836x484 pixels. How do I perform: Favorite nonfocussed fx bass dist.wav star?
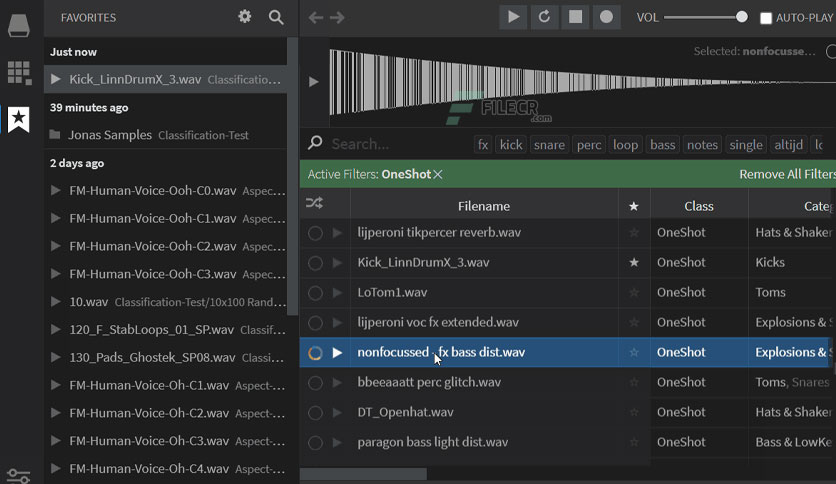pyautogui.click(x=633, y=352)
